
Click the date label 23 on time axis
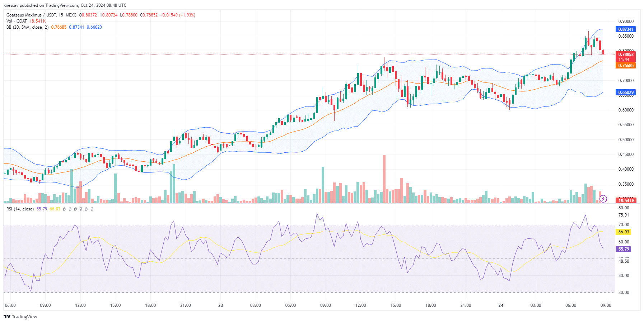[x=220, y=305]
